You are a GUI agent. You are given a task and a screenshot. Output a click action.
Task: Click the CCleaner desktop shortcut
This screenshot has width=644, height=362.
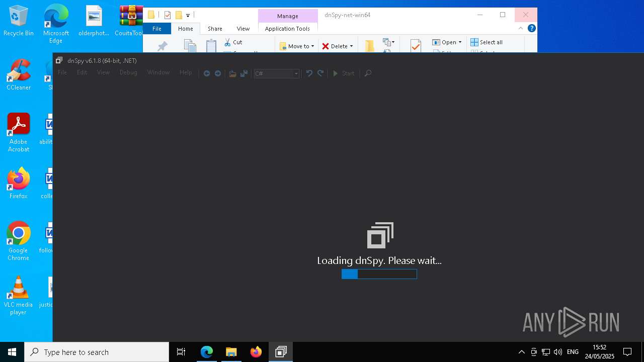coord(19,75)
